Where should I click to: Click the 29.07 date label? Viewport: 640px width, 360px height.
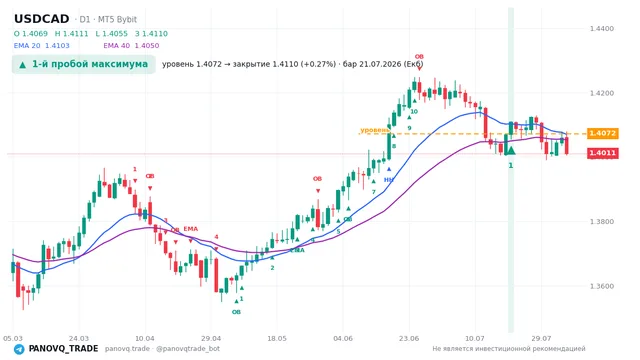[x=541, y=338]
